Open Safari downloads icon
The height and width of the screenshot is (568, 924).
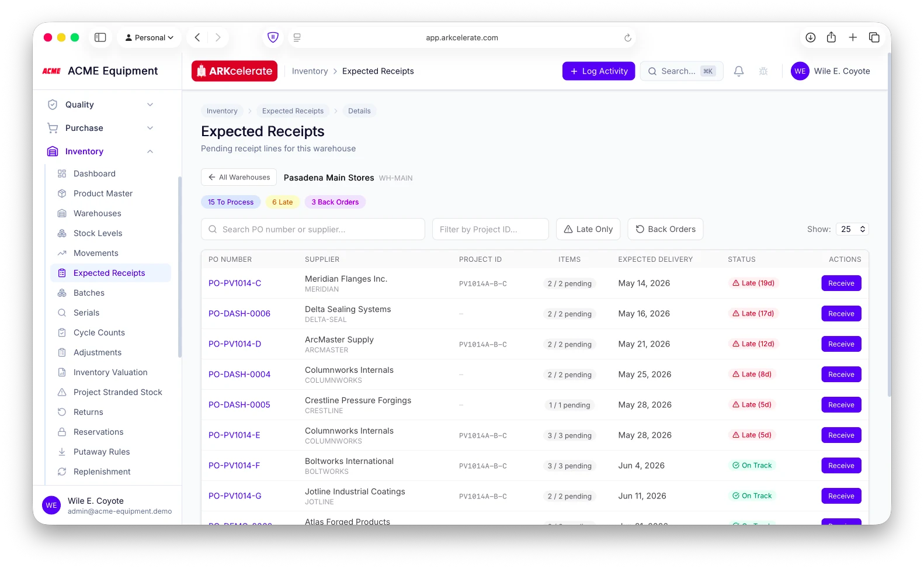(x=811, y=37)
